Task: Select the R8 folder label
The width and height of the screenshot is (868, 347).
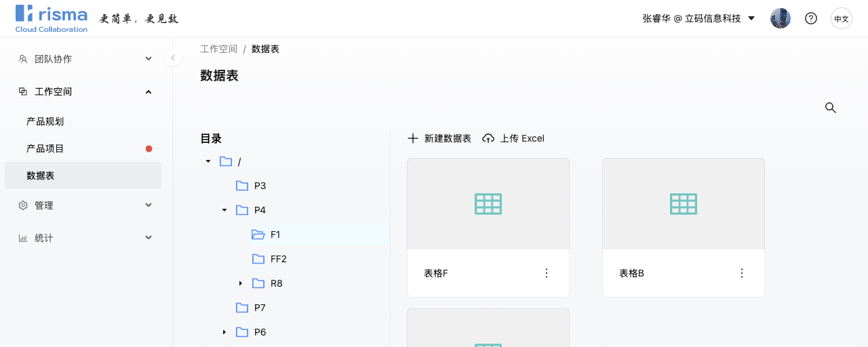Action: pos(277,283)
